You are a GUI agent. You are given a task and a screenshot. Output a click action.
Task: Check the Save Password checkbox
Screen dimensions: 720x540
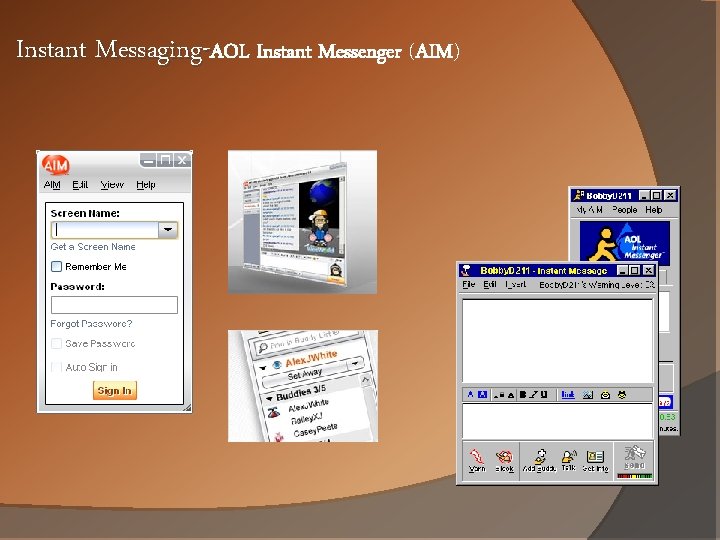(56, 343)
